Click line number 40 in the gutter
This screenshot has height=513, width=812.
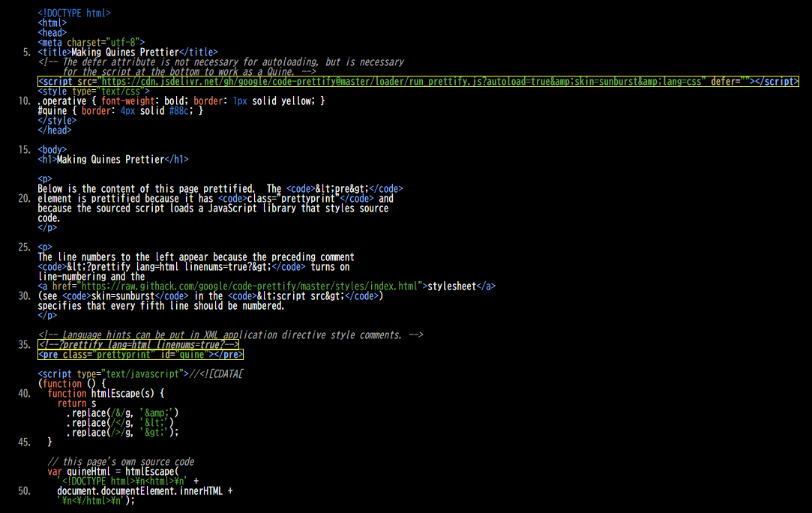pyautogui.click(x=24, y=394)
